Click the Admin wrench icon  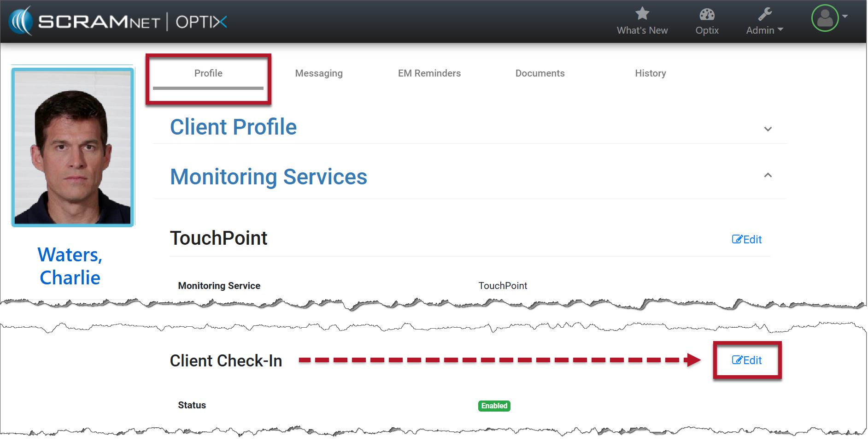coord(764,14)
